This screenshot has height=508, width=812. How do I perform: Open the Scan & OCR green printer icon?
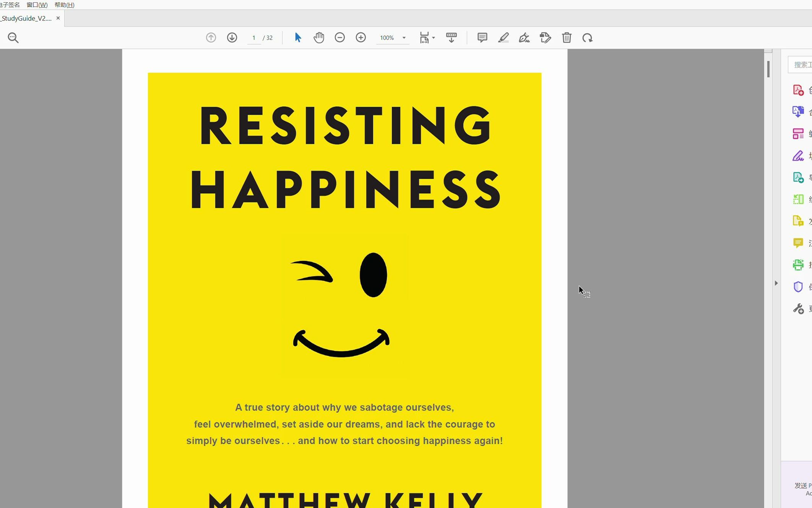(x=798, y=265)
